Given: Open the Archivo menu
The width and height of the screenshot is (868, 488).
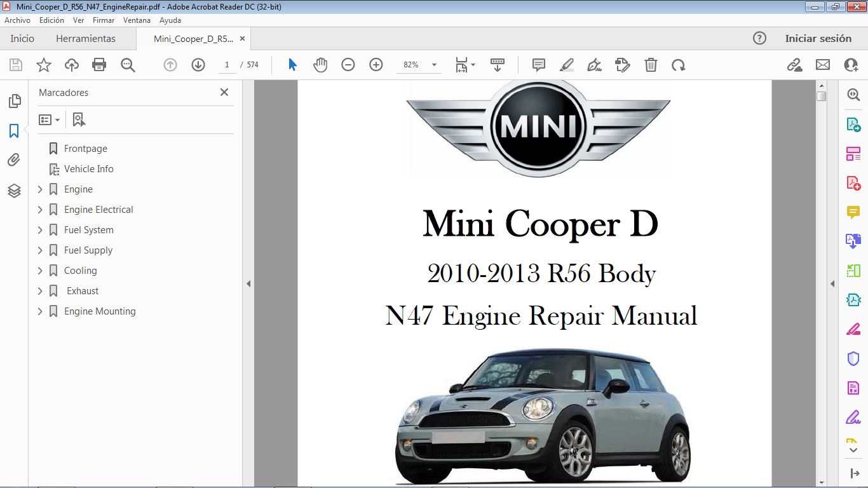Looking at the screenshot, I should point(17,20).
